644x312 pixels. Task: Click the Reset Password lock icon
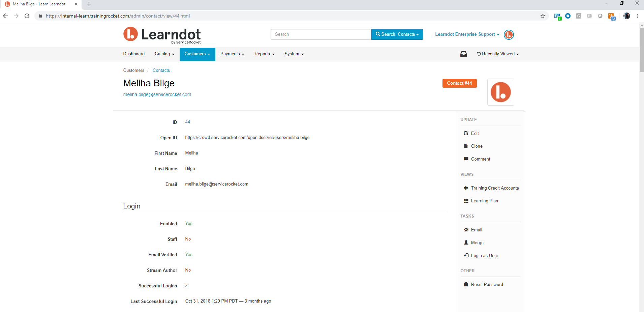click(x=466, y=284)
